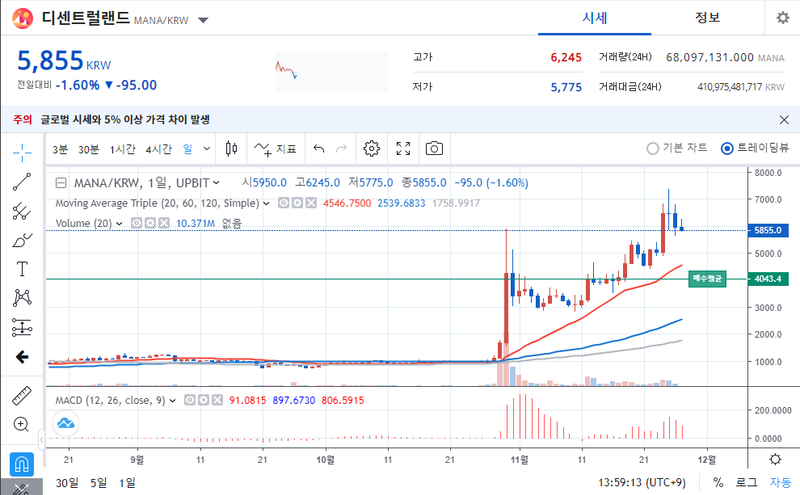Select the XABCD pattern tool
Viewport: 800px width, 495px height.
pyautogui.click(x=22, y=298)
